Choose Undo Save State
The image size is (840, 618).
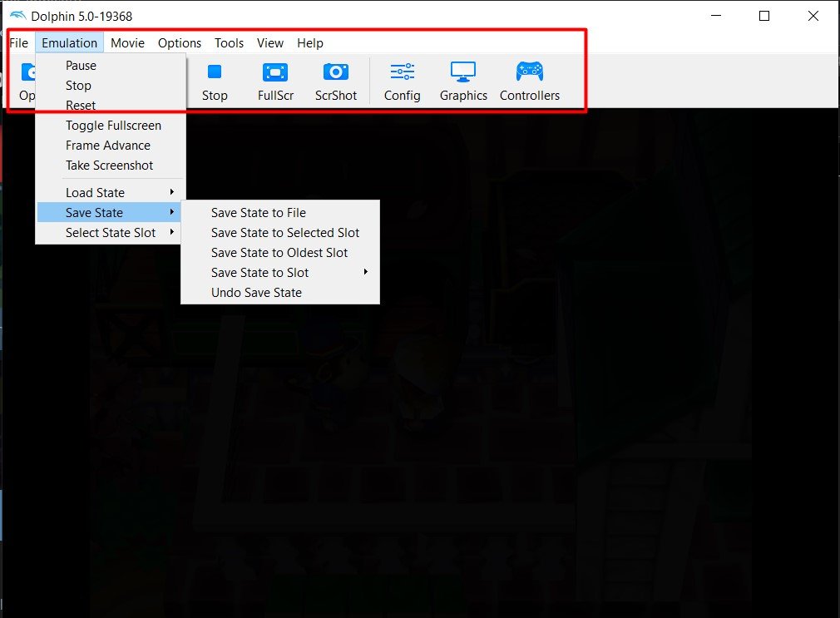(x=280, y=293)
